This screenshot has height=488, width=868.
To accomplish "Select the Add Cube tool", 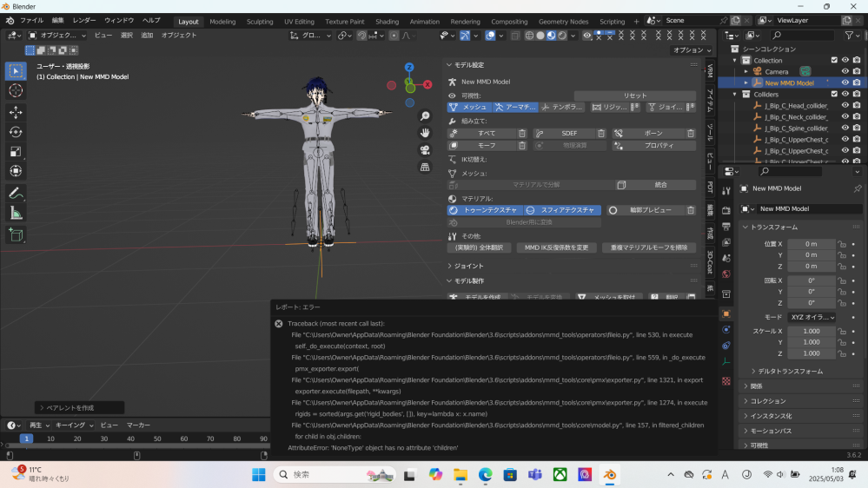I will point(16,234).
